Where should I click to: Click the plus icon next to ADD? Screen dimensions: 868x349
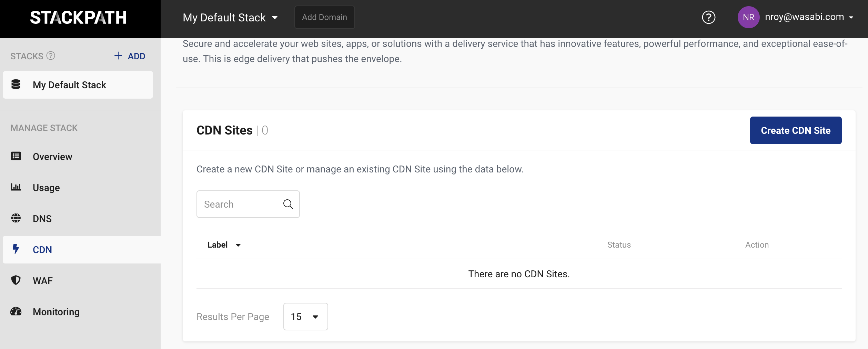pyautogui.click(x=118, y=56)
